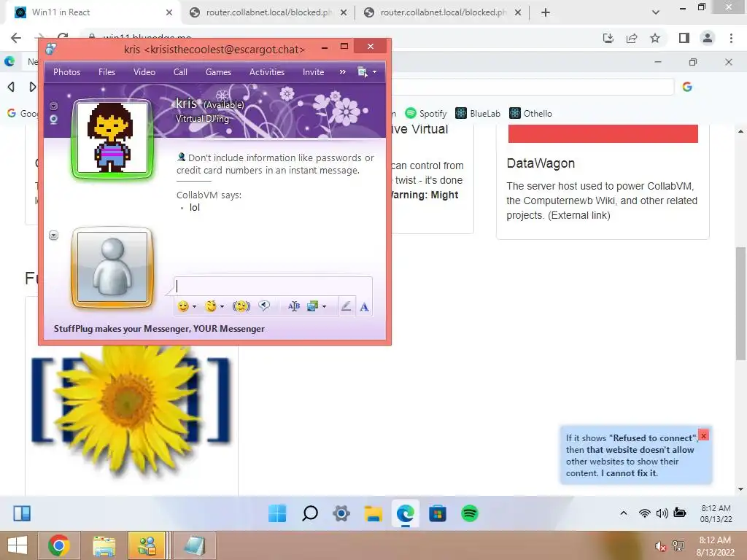This screenshot has height=560, width=747.
Task: Click the voice clip icon
Action: [264, 306]
